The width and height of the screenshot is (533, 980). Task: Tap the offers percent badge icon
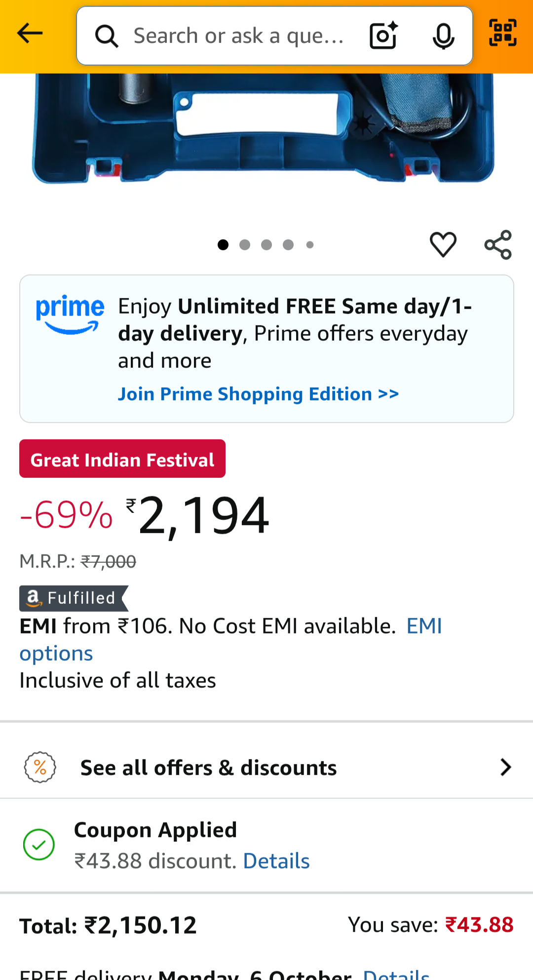(40, 767)
